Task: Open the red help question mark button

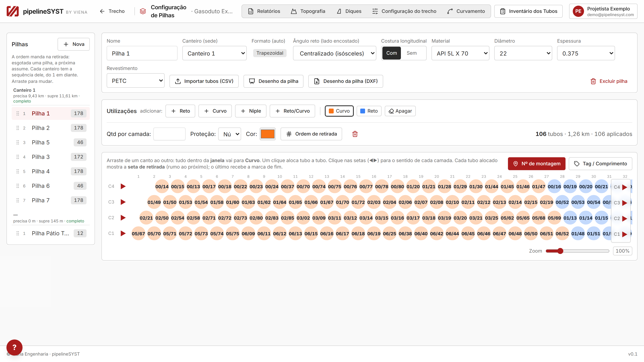Action: tap(14, 347)
